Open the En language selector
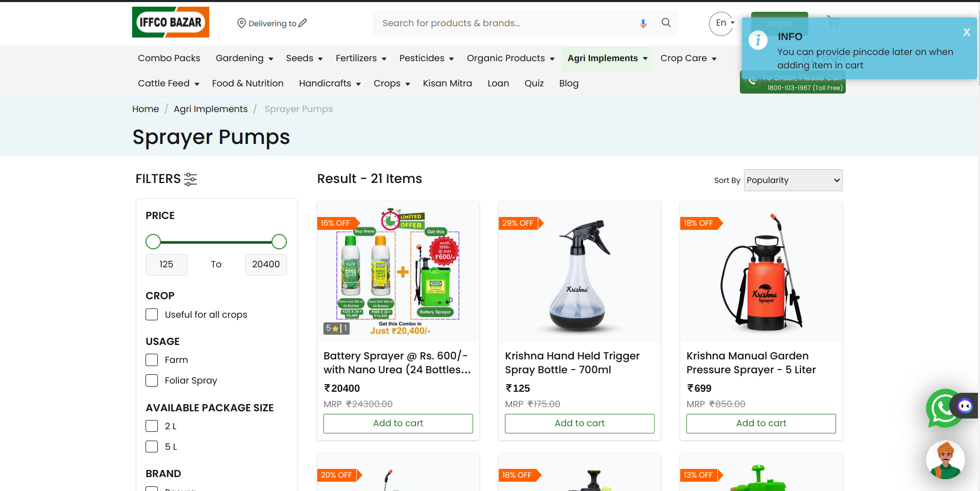 722,23
